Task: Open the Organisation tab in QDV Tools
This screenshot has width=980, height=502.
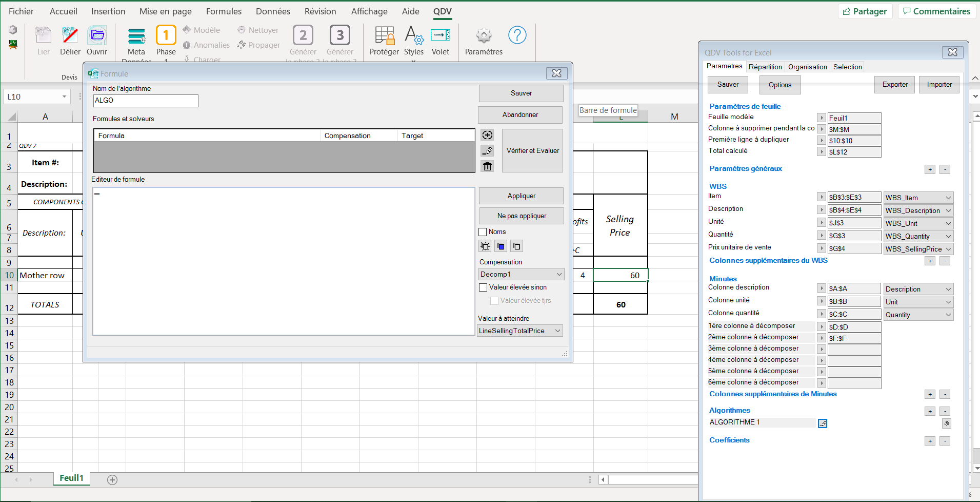Action: click(808, 67)
